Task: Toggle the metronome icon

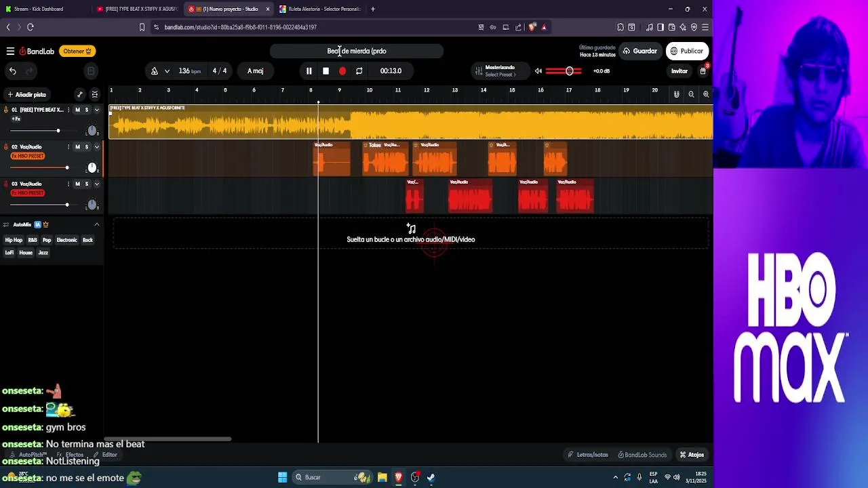Action: [155, 70]
